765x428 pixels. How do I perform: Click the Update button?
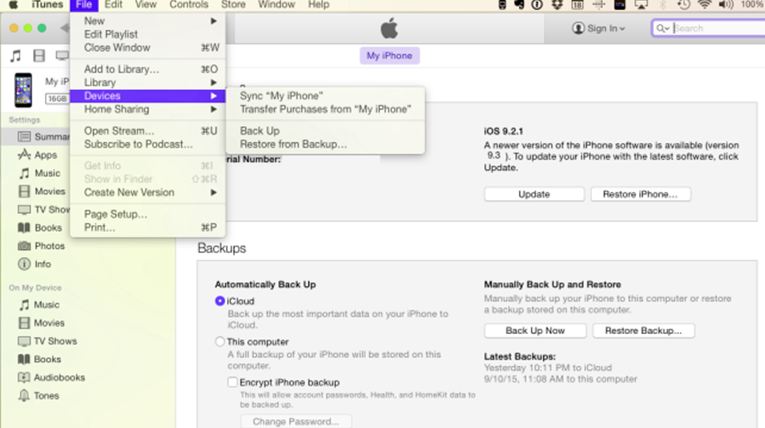click(x=534, y=194)
